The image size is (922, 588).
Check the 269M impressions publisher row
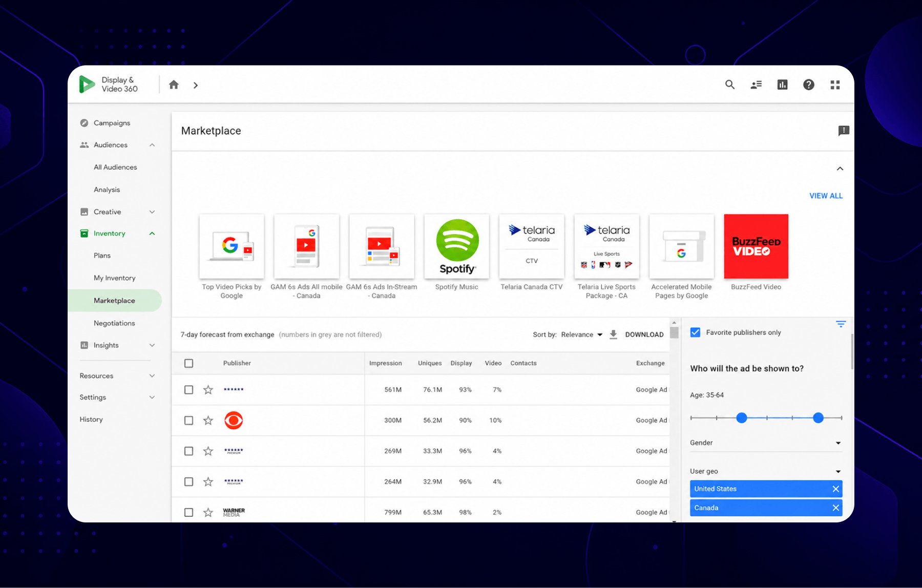[189, 451]
